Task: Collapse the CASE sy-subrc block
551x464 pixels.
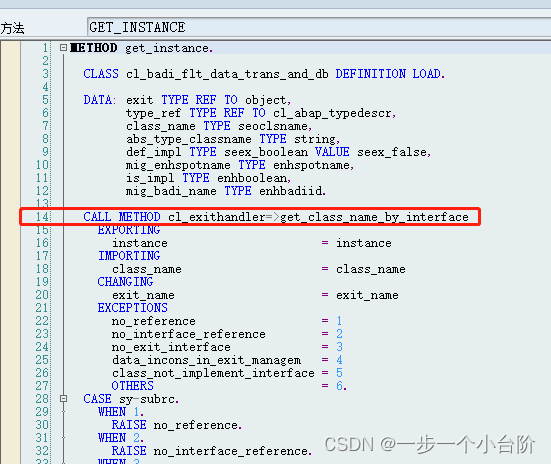Action: pyautogui.click(x=63, y=399)
